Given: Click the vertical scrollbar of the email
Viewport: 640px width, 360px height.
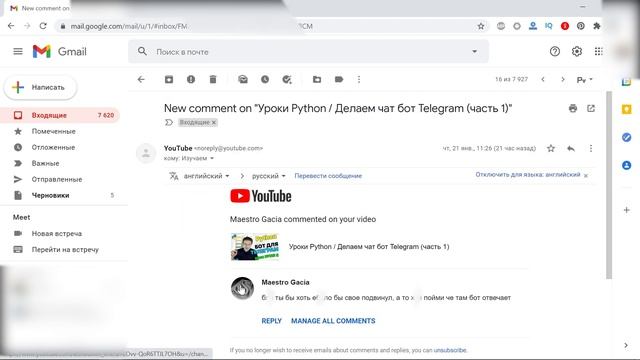Looking at the screenshot, I should pyautogui.click(x=609, y=185).
